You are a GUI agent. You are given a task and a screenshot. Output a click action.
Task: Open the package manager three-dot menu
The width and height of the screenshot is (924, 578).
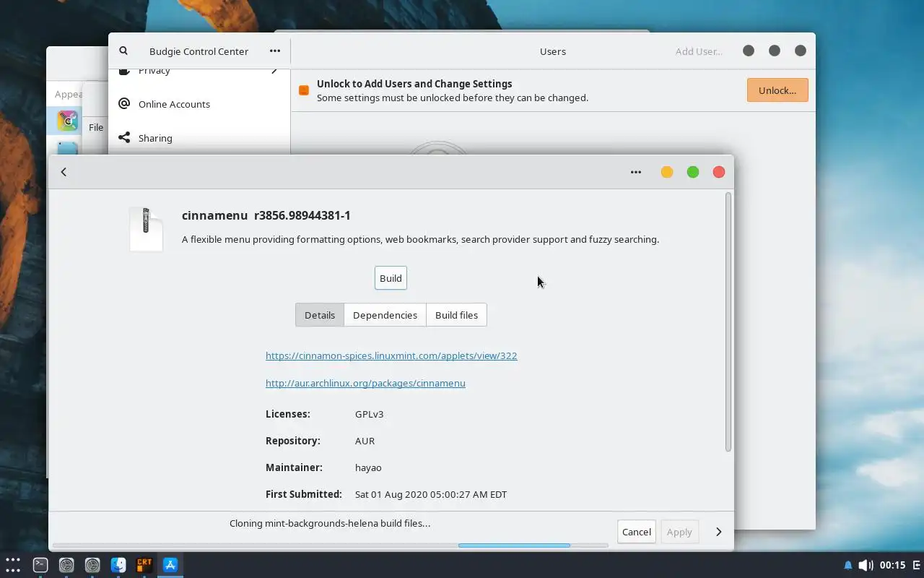636,172
